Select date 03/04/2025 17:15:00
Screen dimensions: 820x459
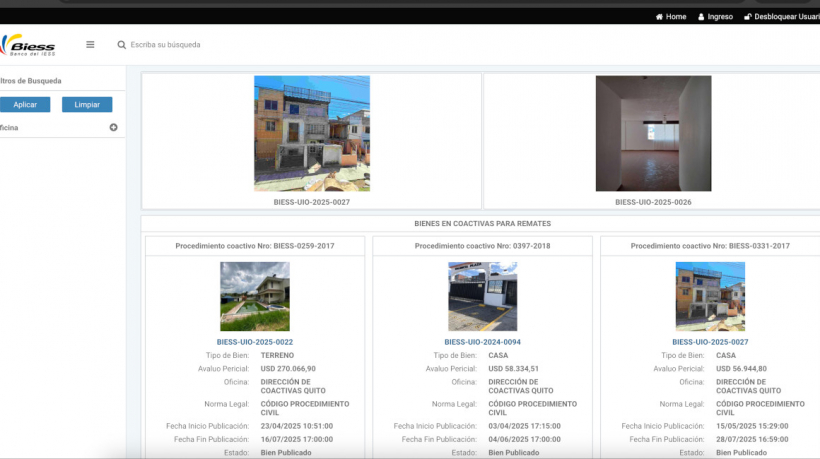coord(525,426)
